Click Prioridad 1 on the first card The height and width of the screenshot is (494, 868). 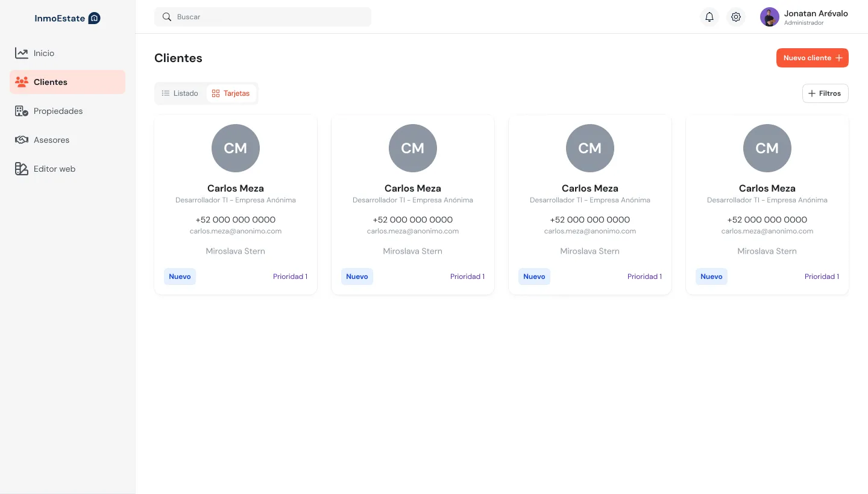pos(290,277)
